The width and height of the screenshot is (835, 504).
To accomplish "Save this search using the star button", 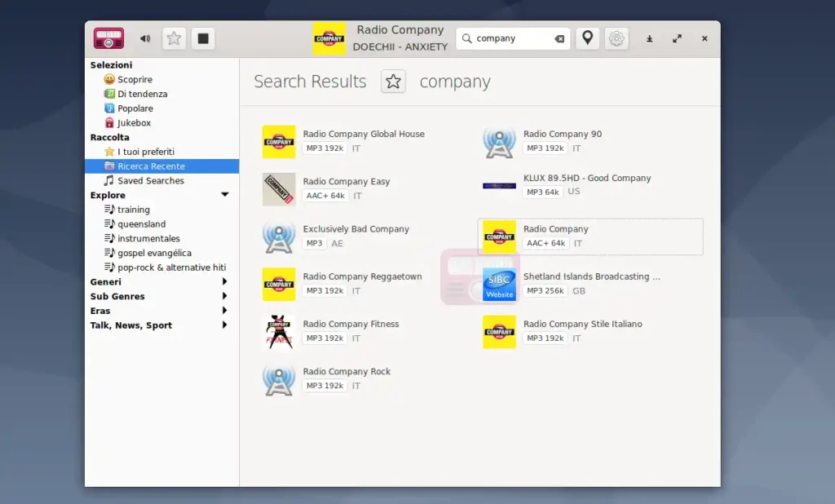I will [x=393, y=82].
